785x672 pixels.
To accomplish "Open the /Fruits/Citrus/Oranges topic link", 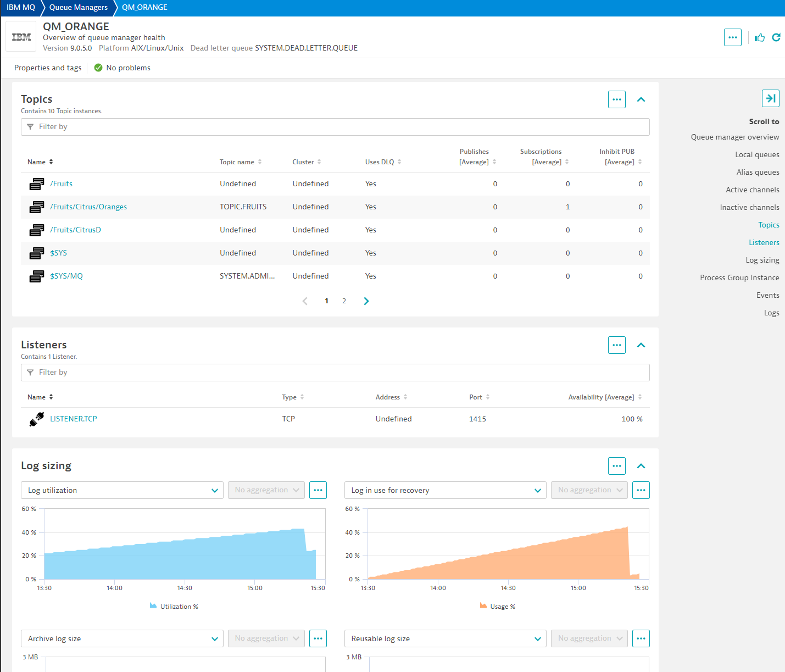I will (88, 207).
